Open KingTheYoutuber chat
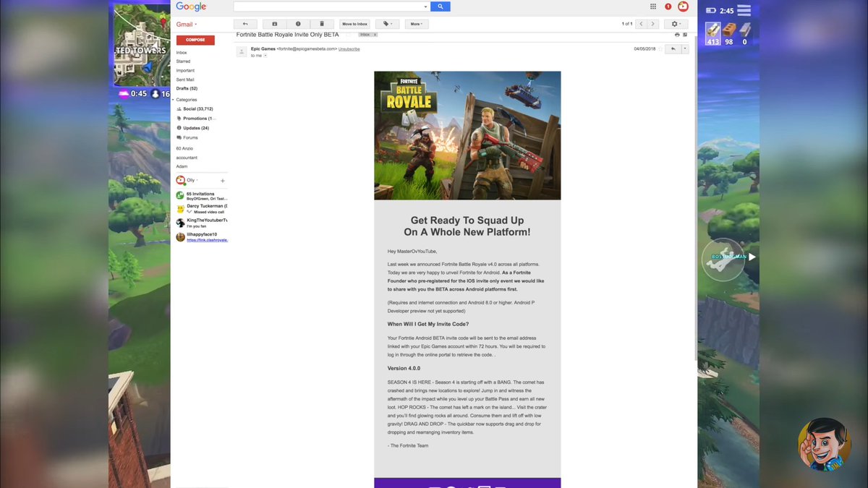This screenshot has width=868, height=488. (x=203, y=223)
